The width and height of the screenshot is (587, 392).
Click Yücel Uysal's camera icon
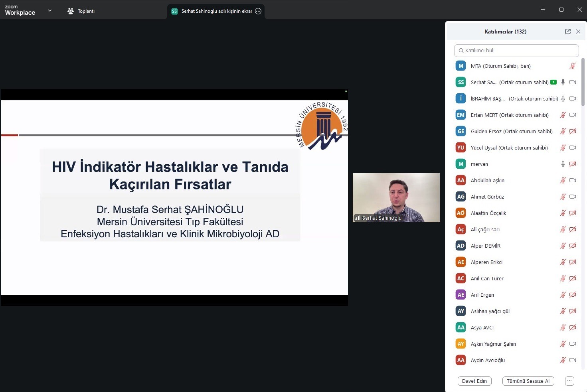point(573,148)
